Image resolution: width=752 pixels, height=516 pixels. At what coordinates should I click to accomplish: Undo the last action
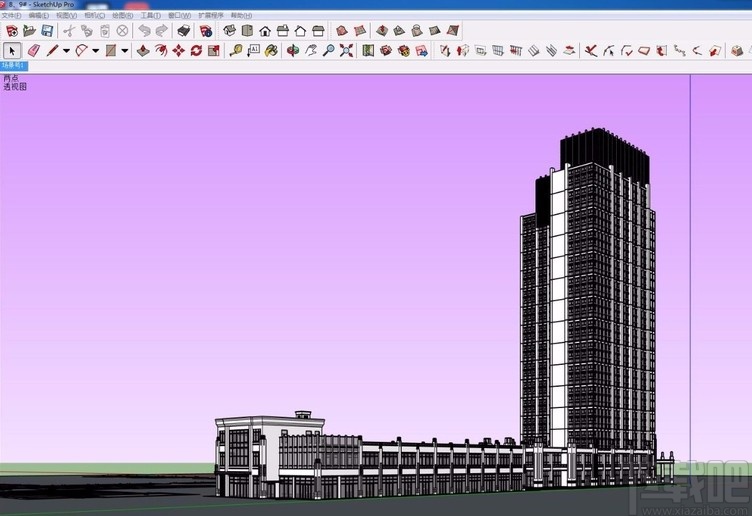[x=144, y=31]
